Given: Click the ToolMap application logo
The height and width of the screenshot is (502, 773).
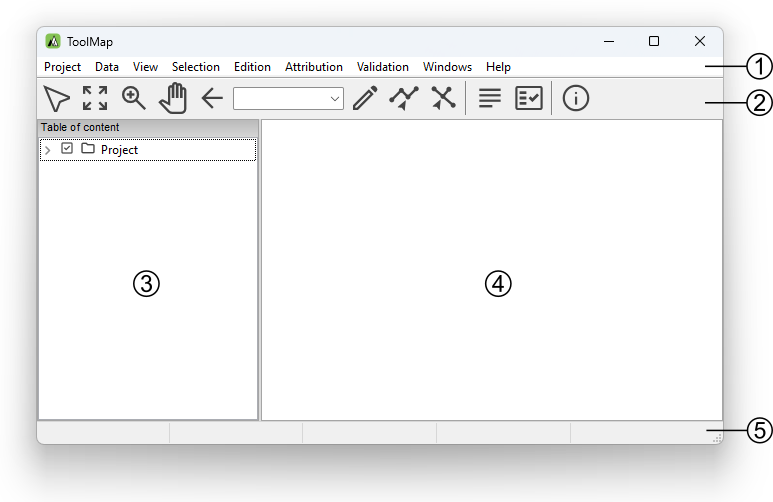Looking at the screenshot, I should coord(53,41).
